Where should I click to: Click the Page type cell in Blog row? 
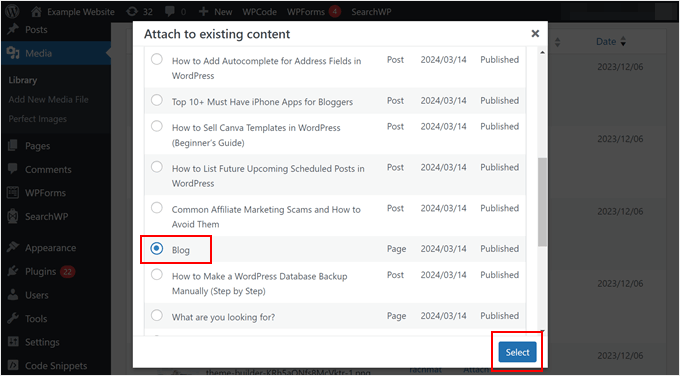[x=396, y=249]
